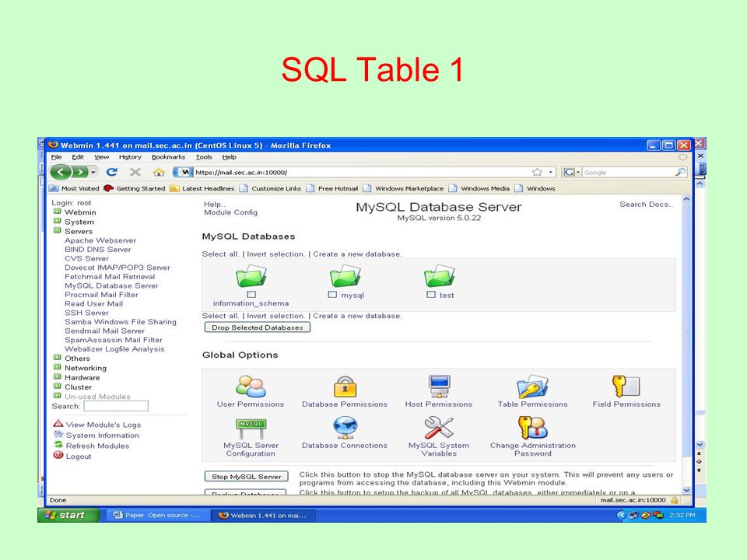Open the Bookmarks menu
Screen dimensions: 747x560
click(168, 157)
